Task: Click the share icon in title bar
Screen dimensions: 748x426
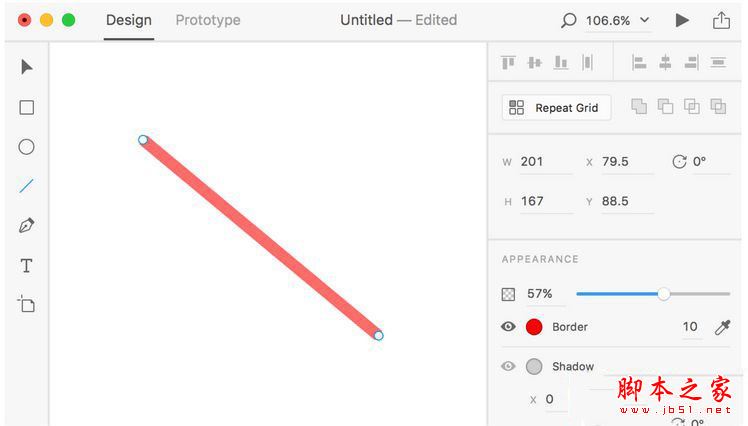Action: pyautogui.click(x=721, y=21)
